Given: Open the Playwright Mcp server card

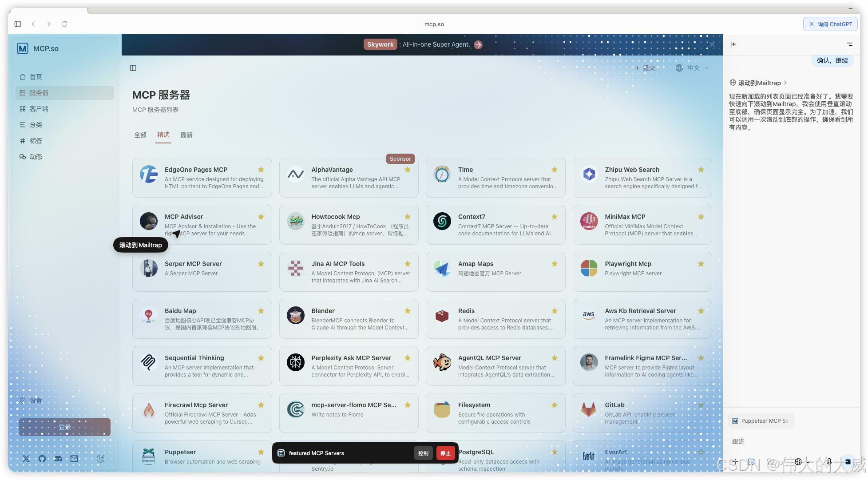Looking at the screenshot, I should 642,271.
